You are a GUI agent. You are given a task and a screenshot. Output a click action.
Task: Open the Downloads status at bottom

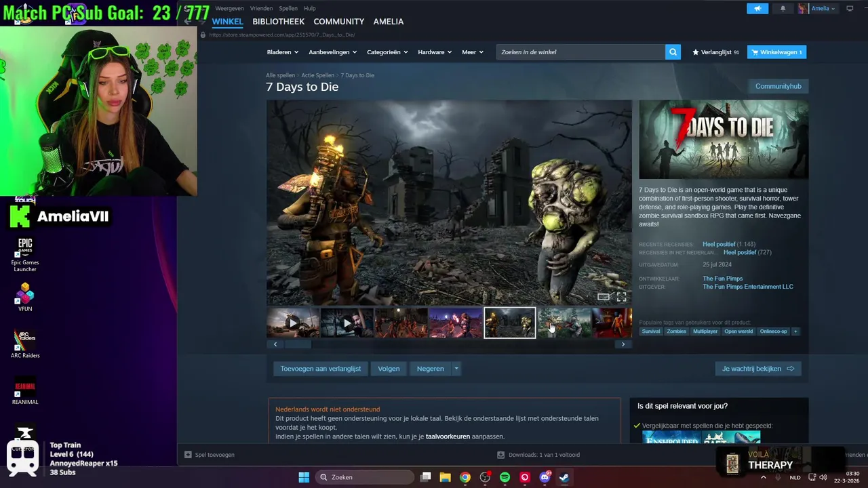point(538,455)
